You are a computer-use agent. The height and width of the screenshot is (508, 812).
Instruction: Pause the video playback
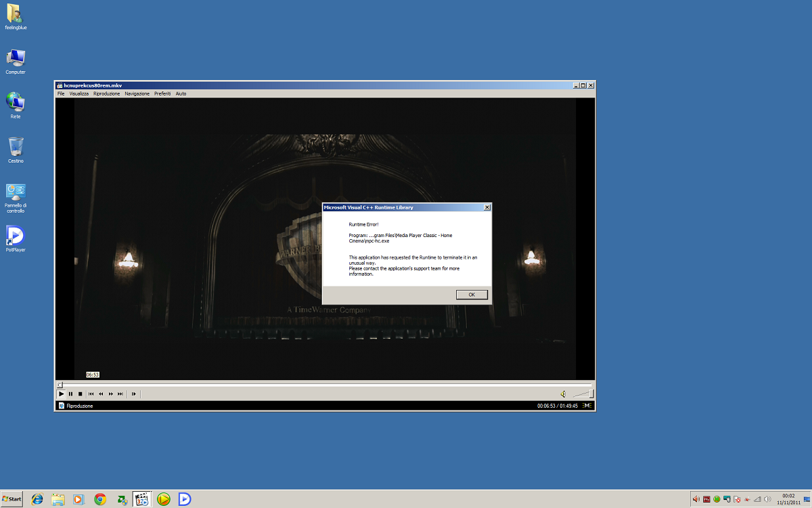pyautogui.click(x=70, y=394)
